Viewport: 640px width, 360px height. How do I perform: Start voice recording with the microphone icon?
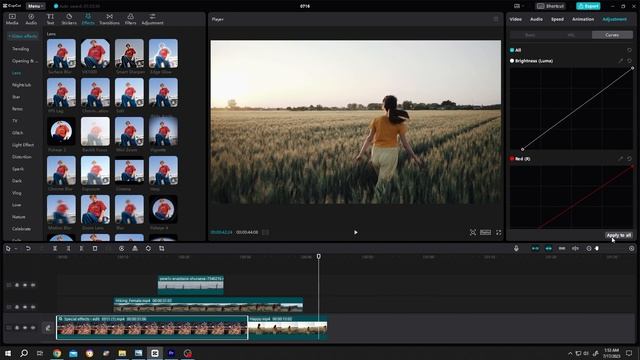pos(516,248)
